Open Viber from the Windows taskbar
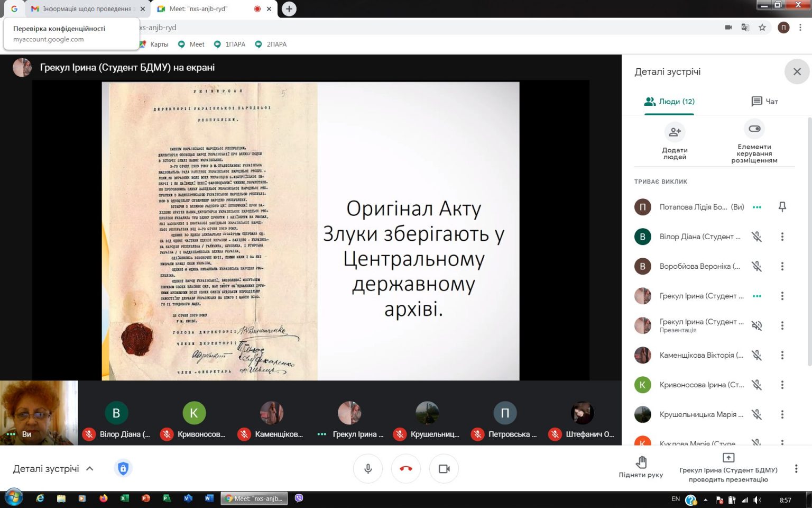This screenshot has height=508, width=812. pyautogui.click(x=299, y=498)
